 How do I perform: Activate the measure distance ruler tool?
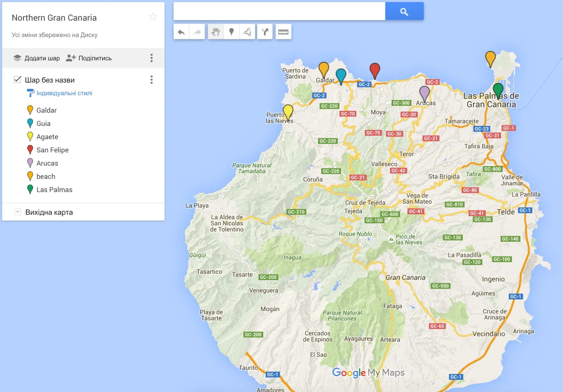283,32
